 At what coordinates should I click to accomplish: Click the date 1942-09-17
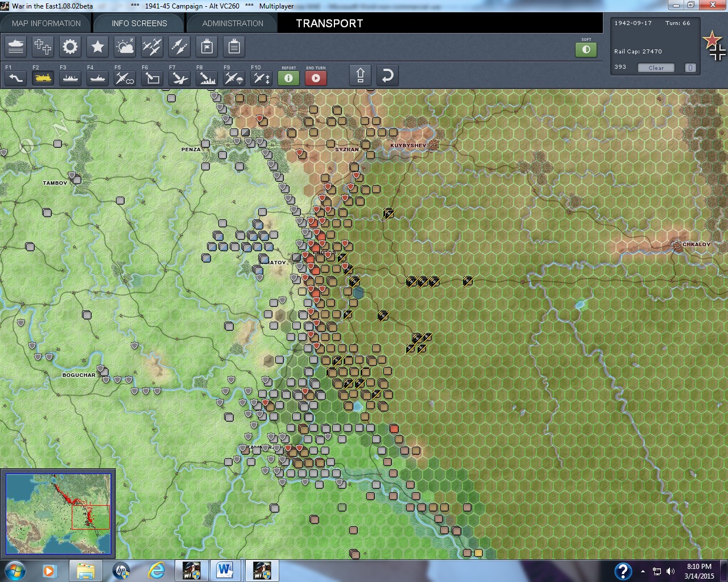633,23
